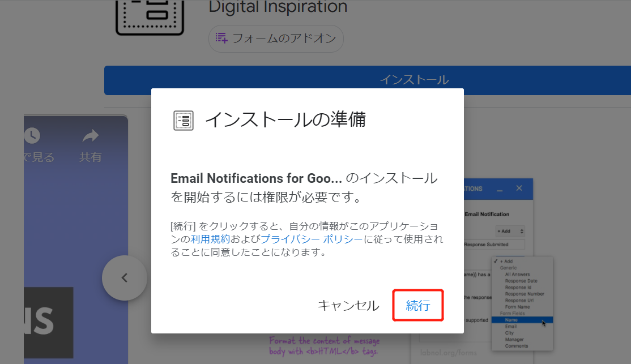
Task: Click the watch-later clock icon on video
Action: pos(32,135)
